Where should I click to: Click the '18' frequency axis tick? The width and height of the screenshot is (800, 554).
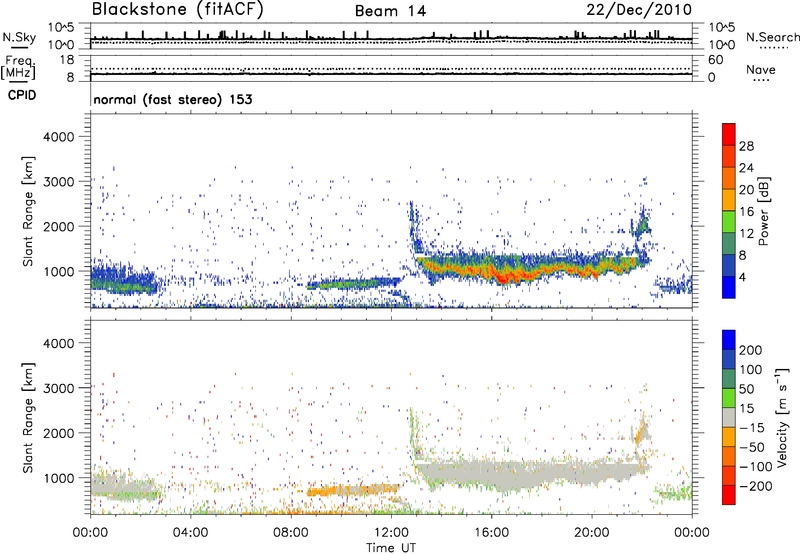click(67, 60)
